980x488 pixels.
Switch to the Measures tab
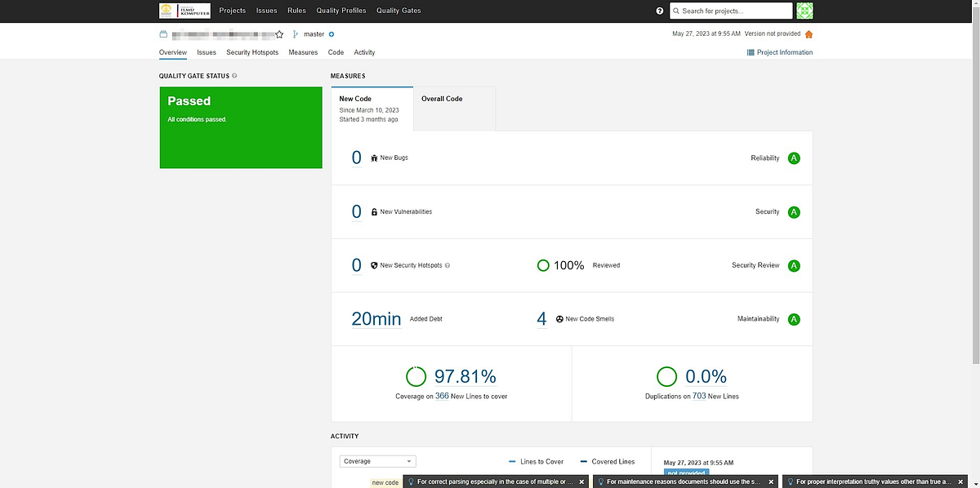point(303,51)
